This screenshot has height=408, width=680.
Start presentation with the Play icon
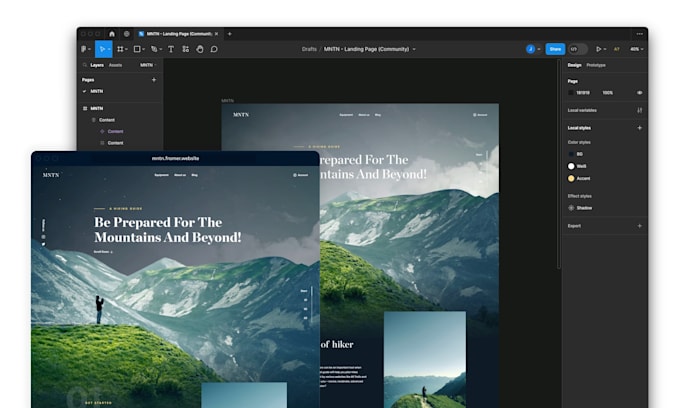tap(598, 49)
